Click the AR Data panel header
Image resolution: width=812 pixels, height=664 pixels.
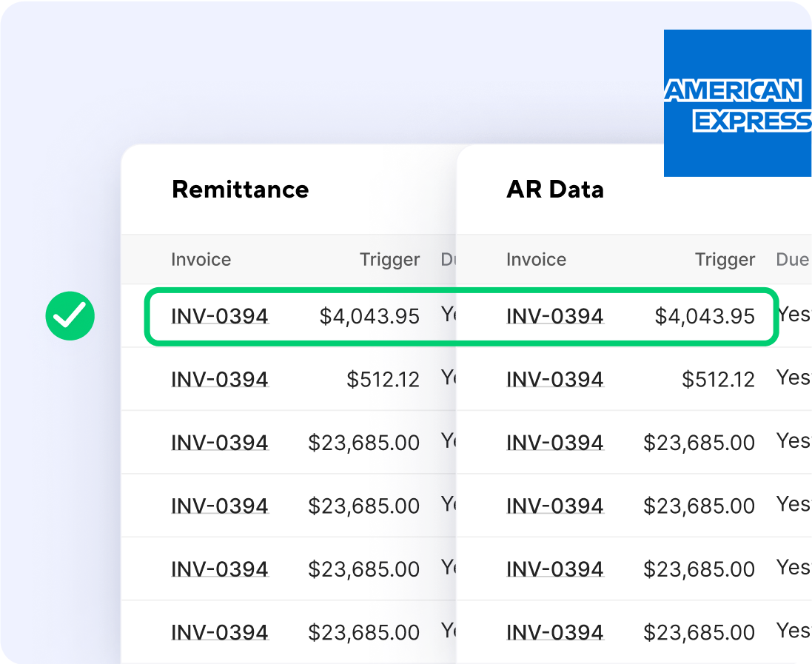(x=554, y=190)
